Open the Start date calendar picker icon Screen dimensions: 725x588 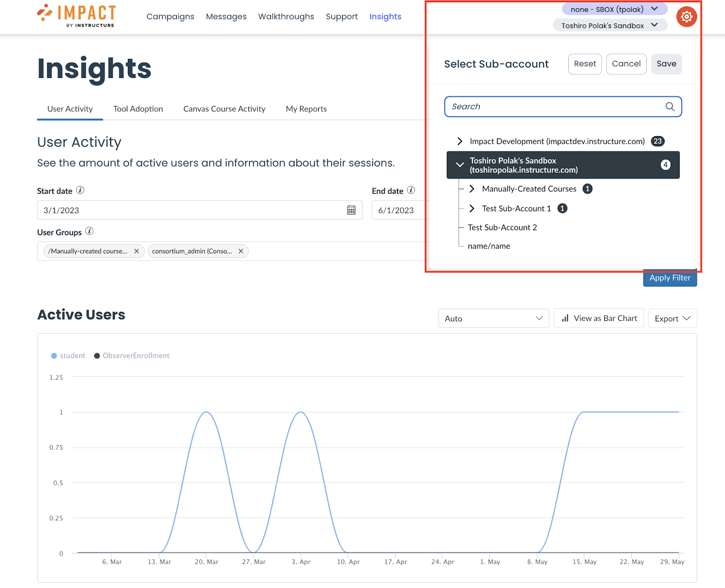(x=351, y=210)
